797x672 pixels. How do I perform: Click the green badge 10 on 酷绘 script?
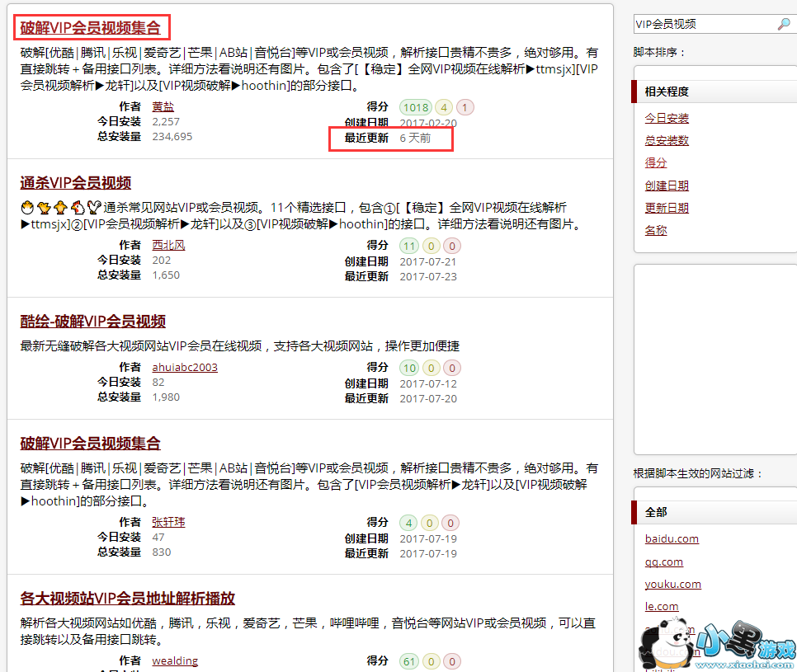pyautogui.click(x=408, y=368)
